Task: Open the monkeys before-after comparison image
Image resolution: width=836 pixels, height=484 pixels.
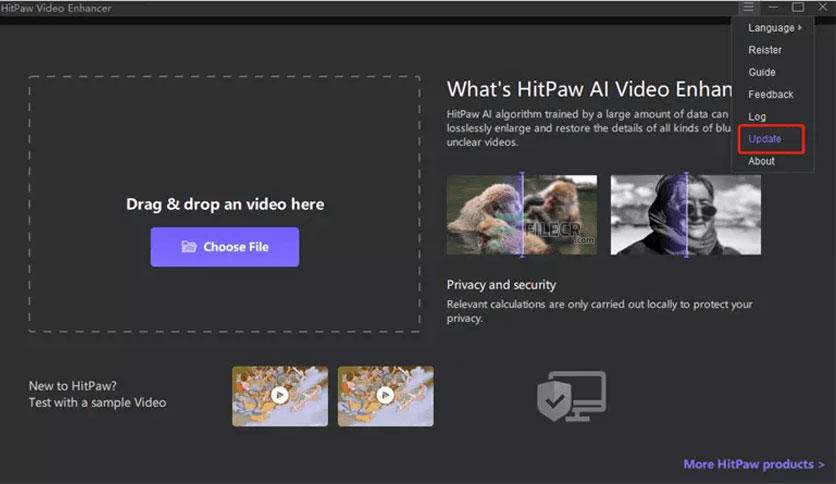Action: coord(522,215)
